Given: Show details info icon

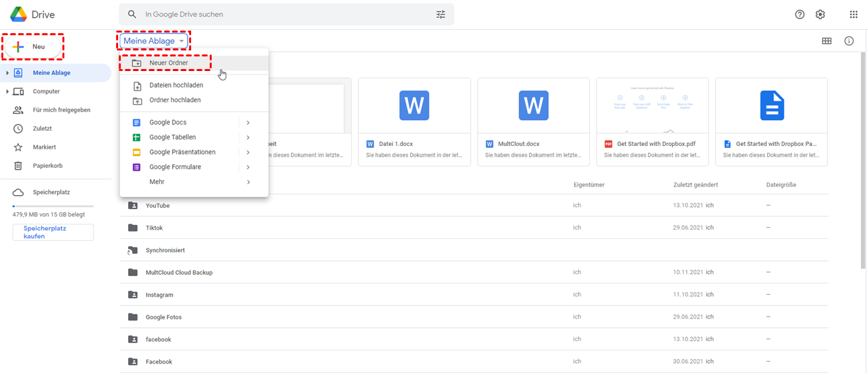Looking at the screenshot, I should click(849, 41).
